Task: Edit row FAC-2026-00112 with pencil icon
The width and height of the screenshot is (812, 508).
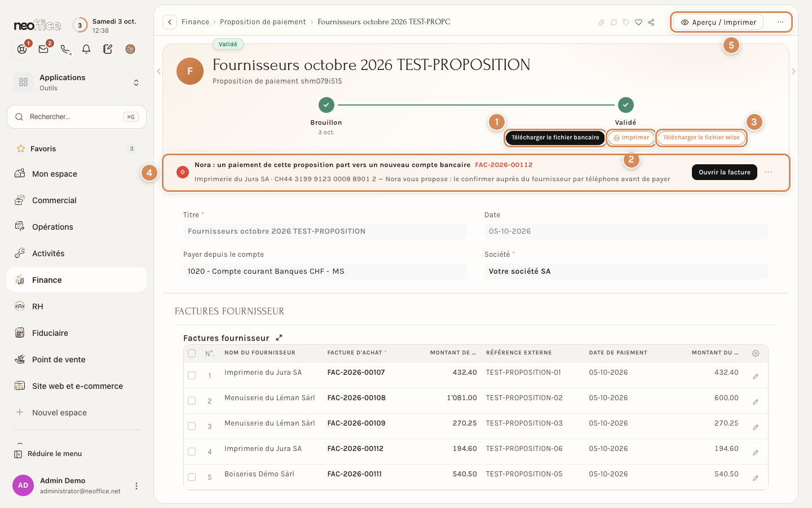Action: pyautogui.click(x=756, y=453)
